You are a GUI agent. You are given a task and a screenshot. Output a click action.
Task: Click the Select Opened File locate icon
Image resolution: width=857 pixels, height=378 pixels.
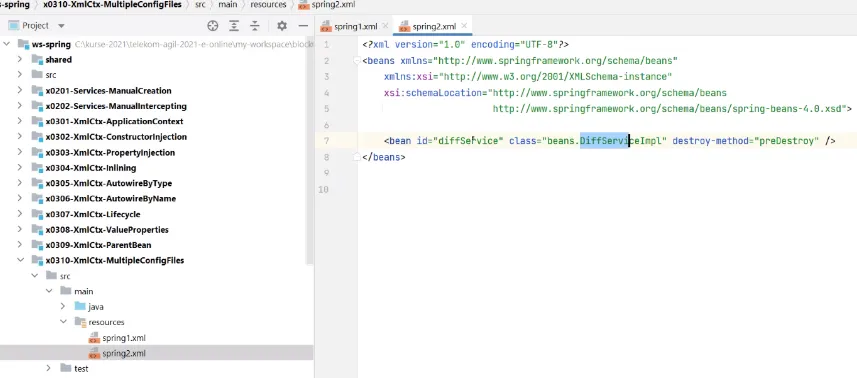coord(213,26)
